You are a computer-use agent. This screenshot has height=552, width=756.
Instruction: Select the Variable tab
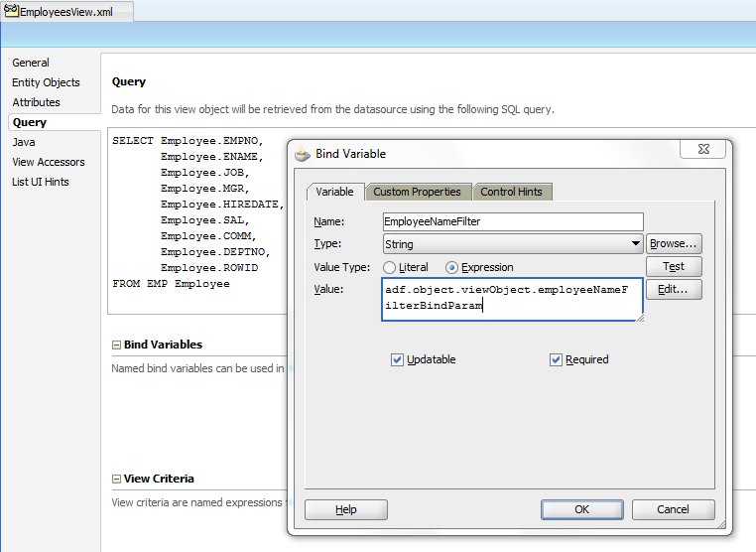point(335,192)
